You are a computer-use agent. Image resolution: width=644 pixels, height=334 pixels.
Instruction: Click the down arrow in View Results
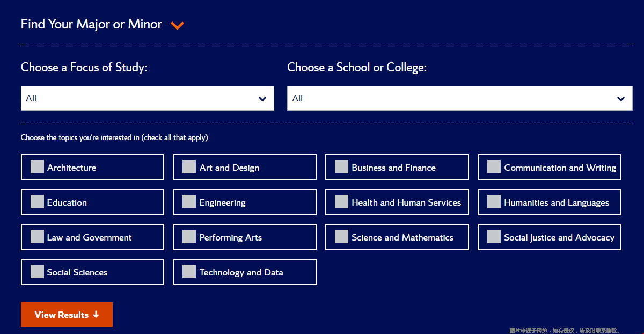point(96,315)
